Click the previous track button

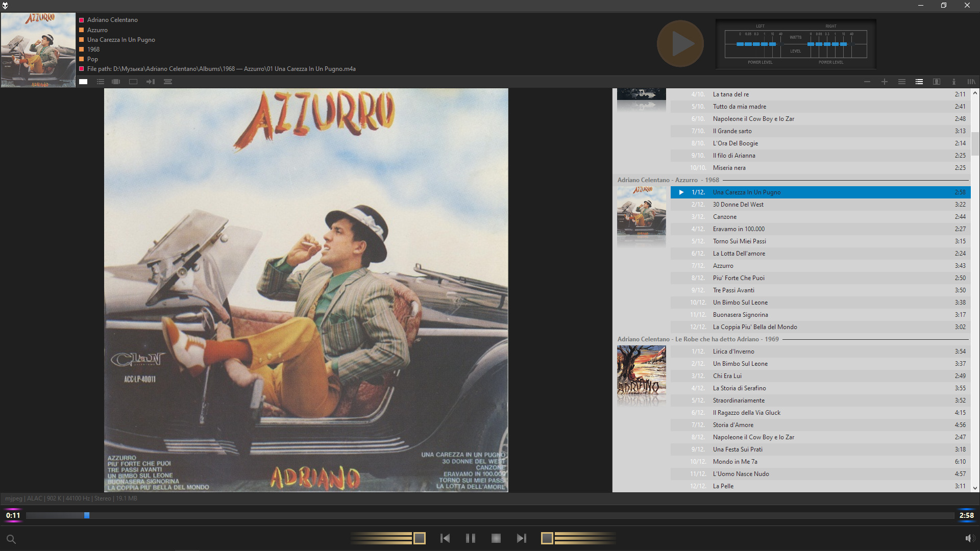click(445, 538)
